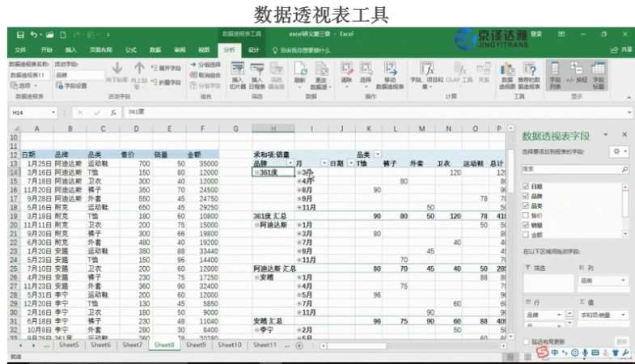Click the Move PivotTable (移动数据透视表) icon
Viewport: 635px width, 364px height.
[x=391, y=69]
